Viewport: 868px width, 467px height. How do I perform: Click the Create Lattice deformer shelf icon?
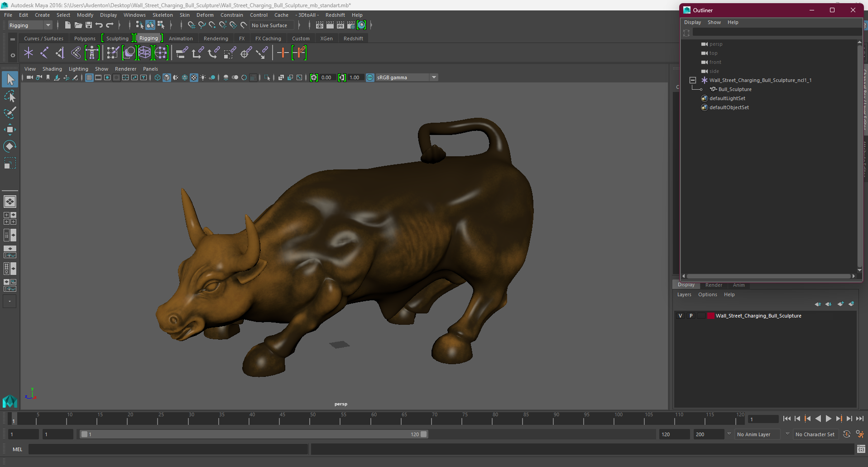click(x=144, y=53)
